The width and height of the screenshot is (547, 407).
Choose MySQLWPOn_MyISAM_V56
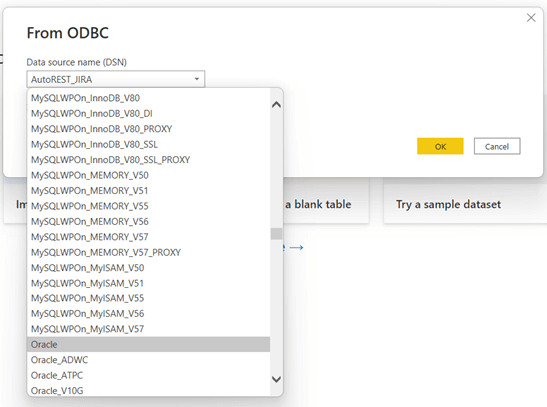click(x=148, y=314)
